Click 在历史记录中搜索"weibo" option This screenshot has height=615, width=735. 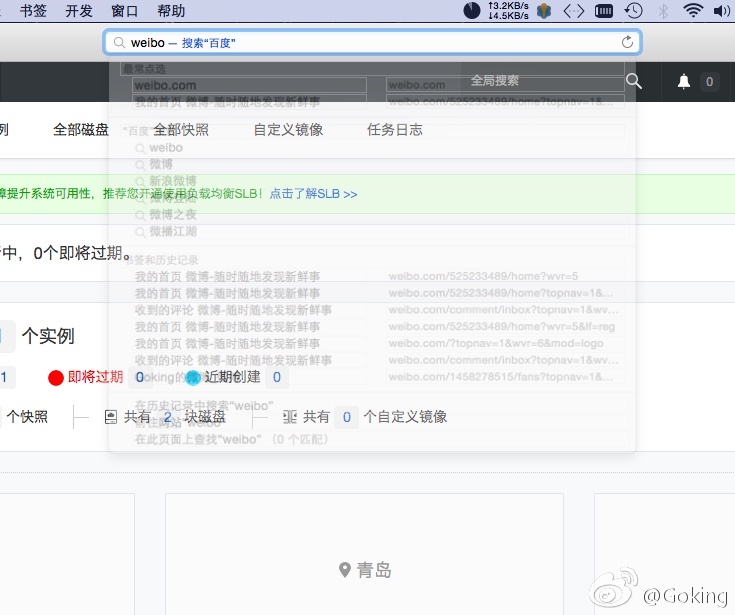pyautogui.click(x=204, y=405)
